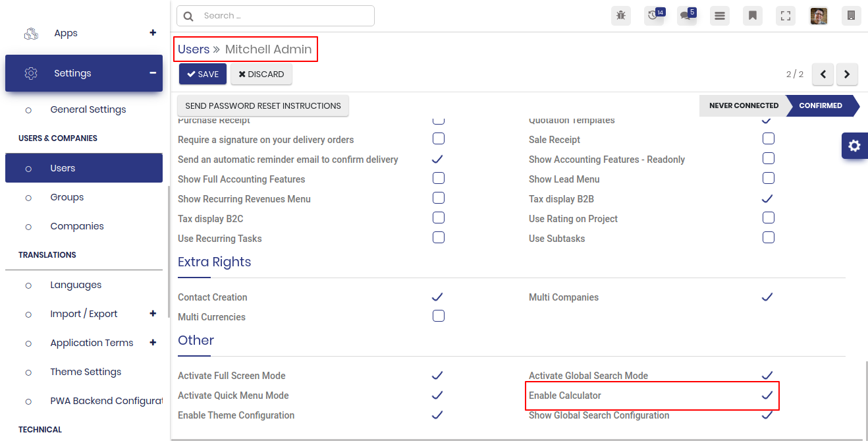Image resolution: width=868 pixels, height=441 pixels.
Task: Open the company building icon
Action: (852, 16)
